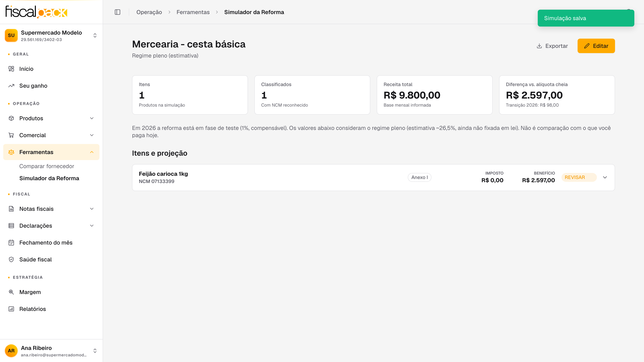Open Saúde fiscal page
The image size is (644, 362).
(51, 260)
